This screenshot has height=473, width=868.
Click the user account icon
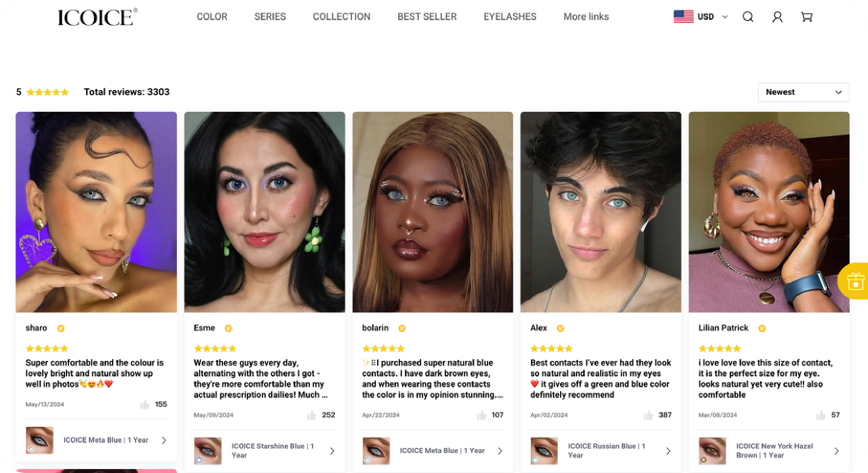click(x=777, y=17)
